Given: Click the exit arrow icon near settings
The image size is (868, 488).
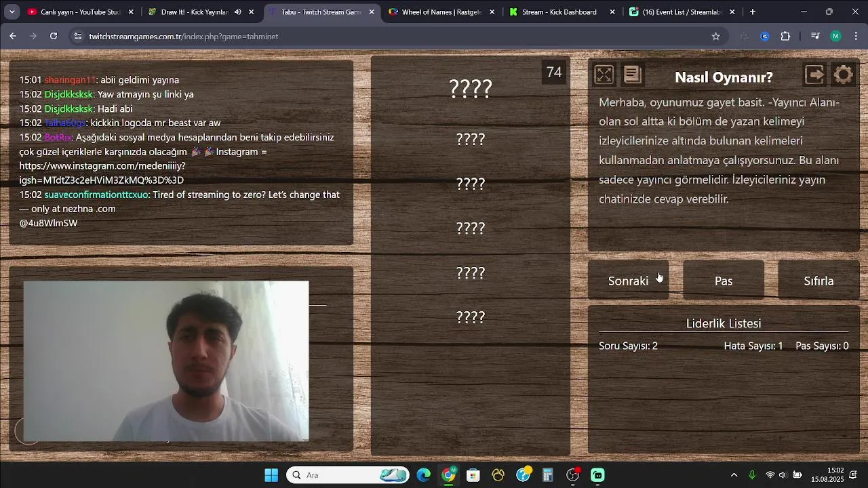Looking at the screenshot, I should click(x=814, y=75).
